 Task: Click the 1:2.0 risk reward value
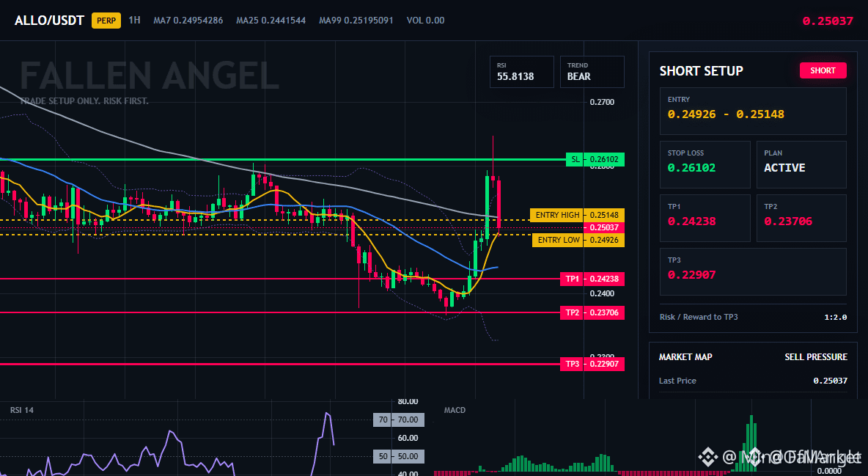(835, 318)
